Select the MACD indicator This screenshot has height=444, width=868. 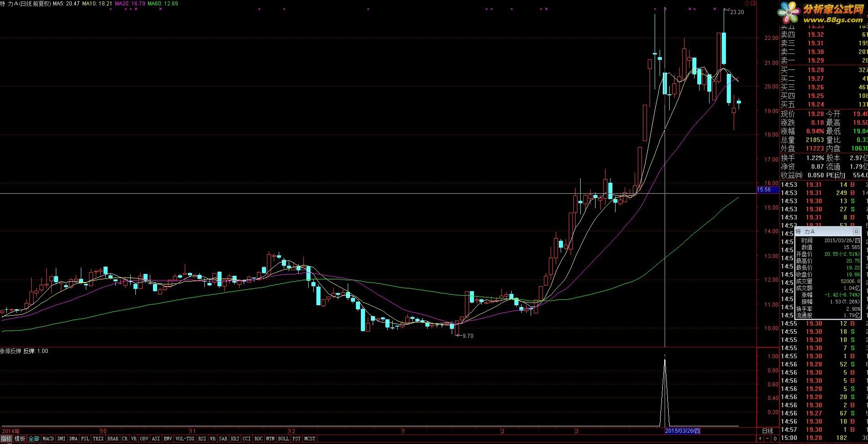tap(48, 439)
